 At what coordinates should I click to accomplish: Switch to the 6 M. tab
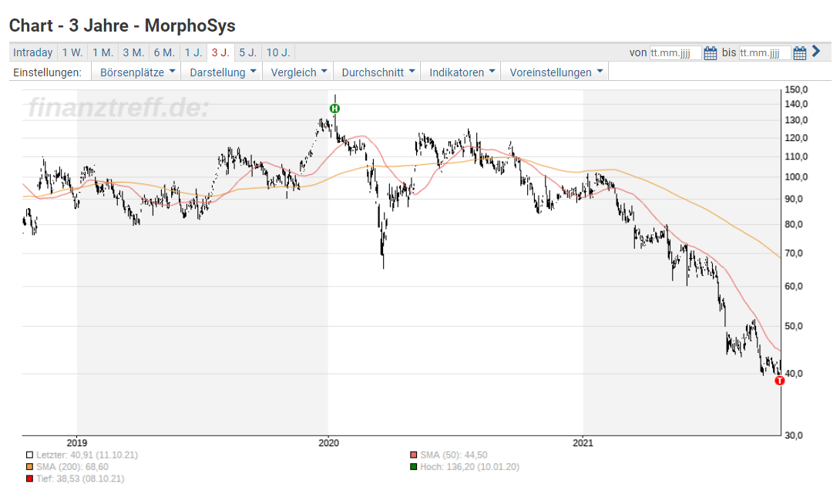point(164,52)
